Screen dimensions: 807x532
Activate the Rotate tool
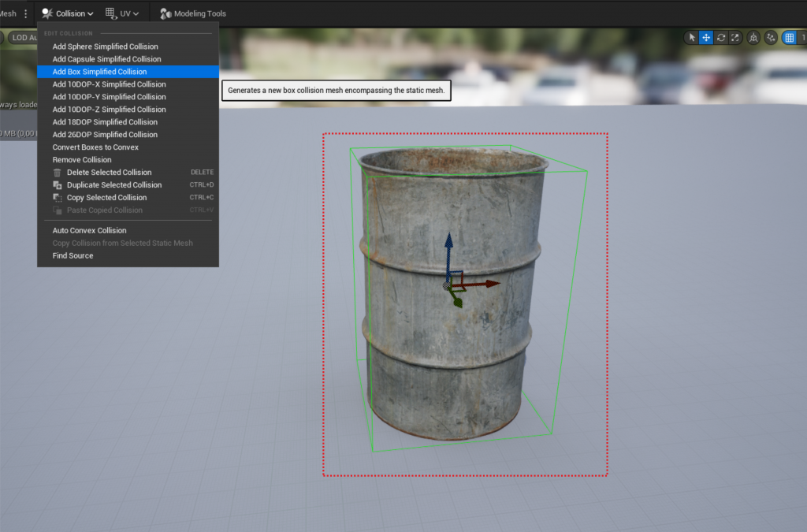tap(720, 38)
